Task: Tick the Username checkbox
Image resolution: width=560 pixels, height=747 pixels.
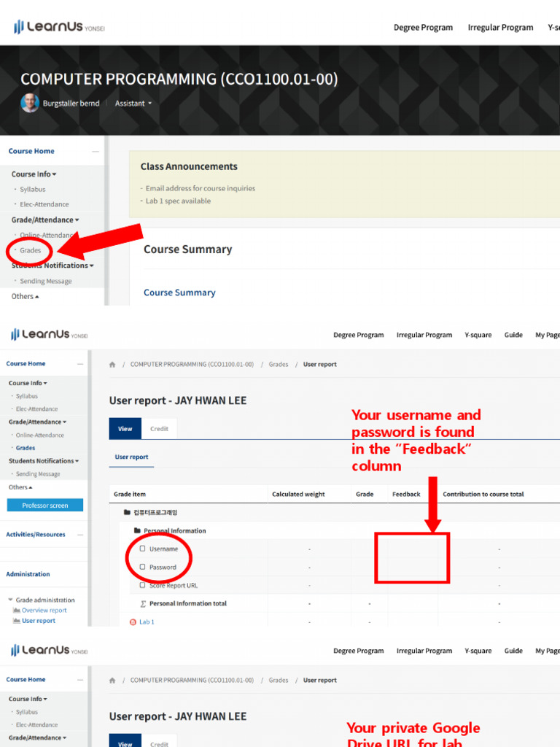Action: [x=142, y=549]
